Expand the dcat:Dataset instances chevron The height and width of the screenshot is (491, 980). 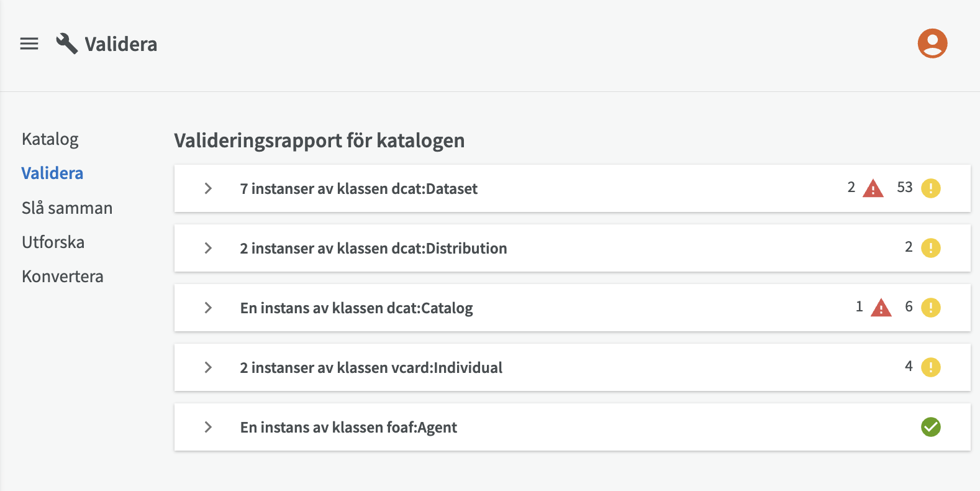tap(208, 188)
